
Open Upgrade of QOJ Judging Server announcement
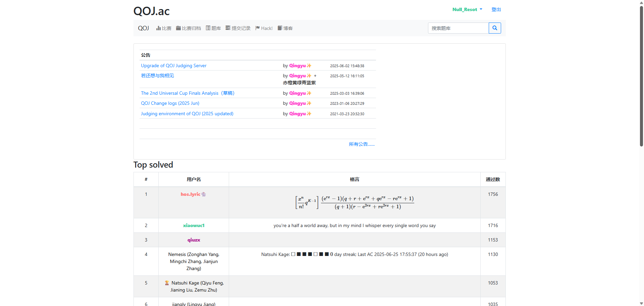pyautogui.click(x=174, y=65)
